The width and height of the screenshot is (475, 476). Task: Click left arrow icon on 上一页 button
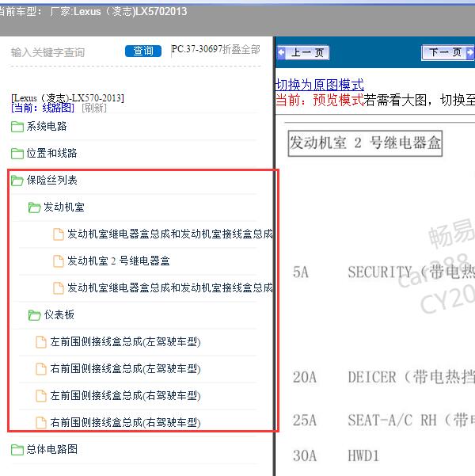click(x=281, y=52)
